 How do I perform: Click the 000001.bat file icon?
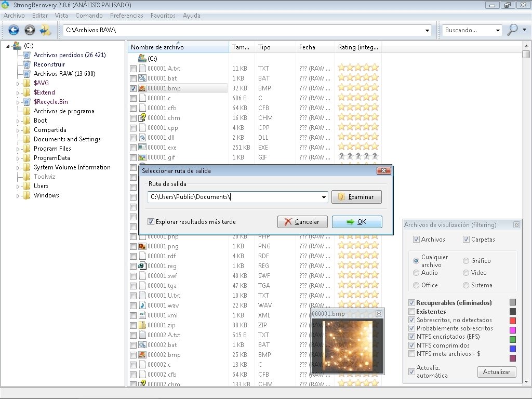tap(142, 78)
